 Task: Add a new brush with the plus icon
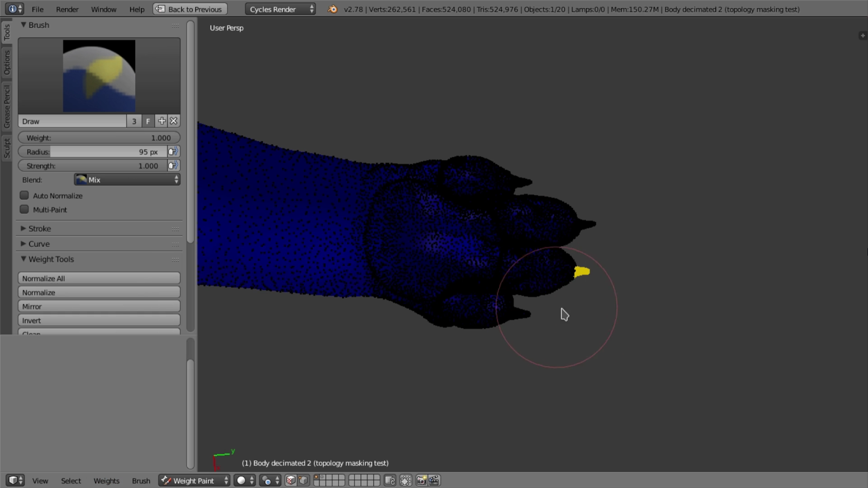pyautogui.click(x=162, y=121)
